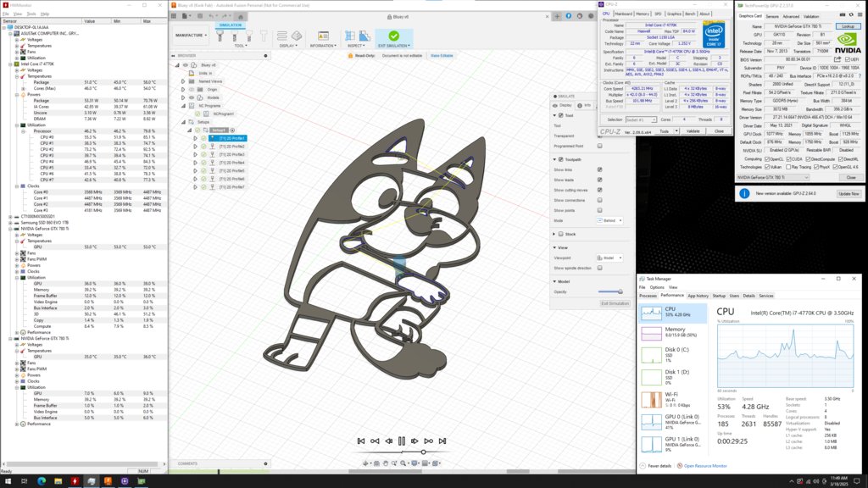Click the first tool icon in Tool group
The image size is (868, 488).
pyautogui.click(x=220, y=36)
